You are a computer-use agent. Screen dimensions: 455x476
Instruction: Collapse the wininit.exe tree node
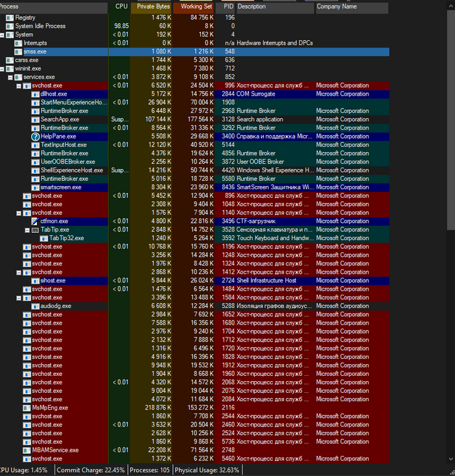point(3,68)
